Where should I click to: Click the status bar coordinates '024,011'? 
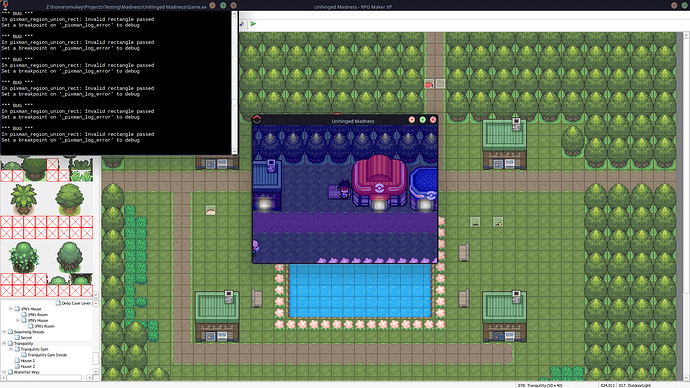click(x=608, y=385)
